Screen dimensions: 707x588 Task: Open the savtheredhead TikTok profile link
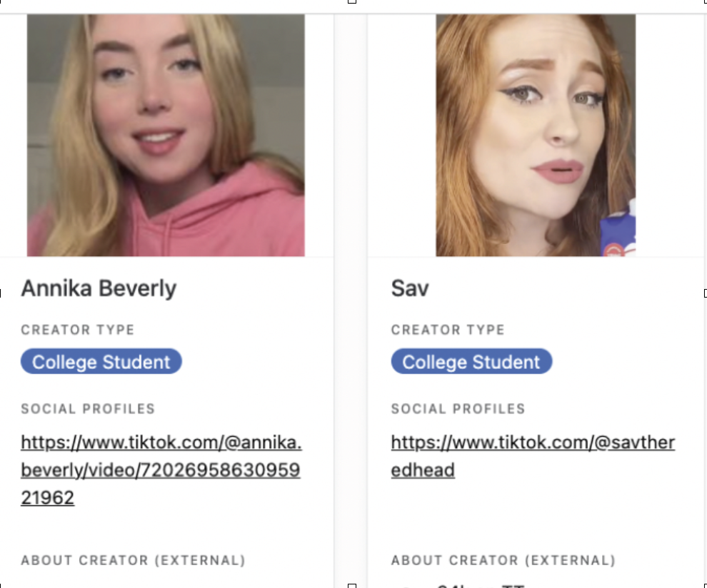533,456
